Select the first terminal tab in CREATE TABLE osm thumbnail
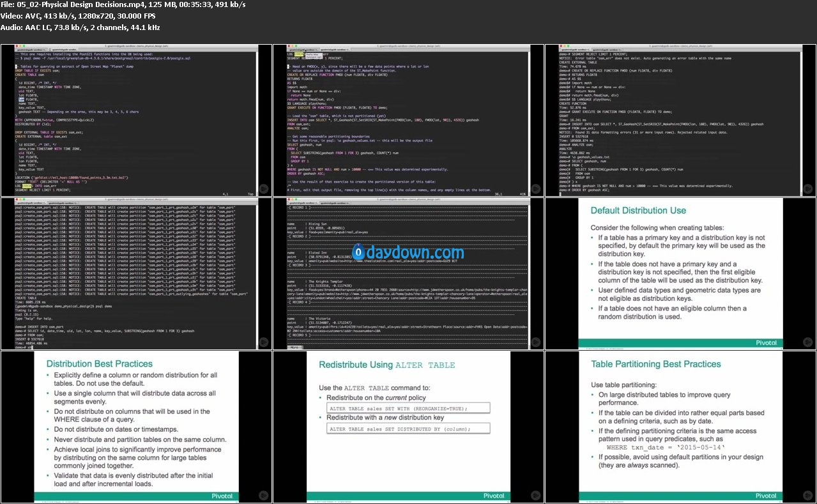The height and width of the screenshot is (504, 817). tap(31, 49)
